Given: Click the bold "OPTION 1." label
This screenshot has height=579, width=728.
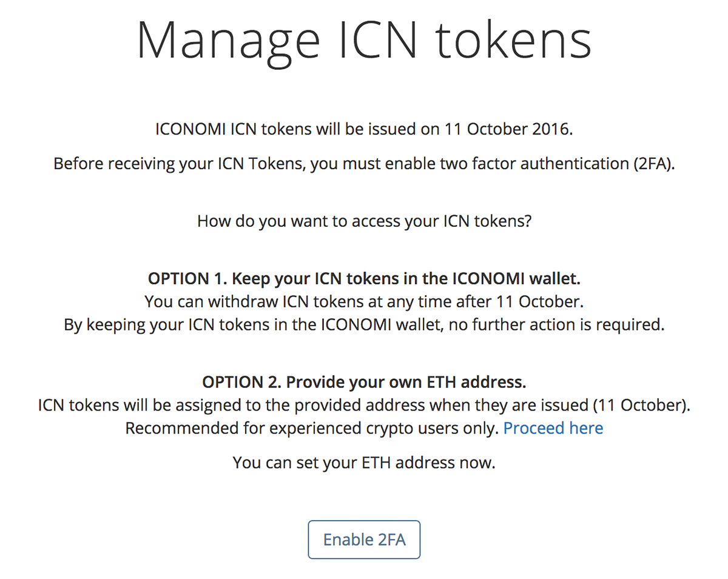Looking at the screenshot, I should pyautogui.click(x=187, y=279).
